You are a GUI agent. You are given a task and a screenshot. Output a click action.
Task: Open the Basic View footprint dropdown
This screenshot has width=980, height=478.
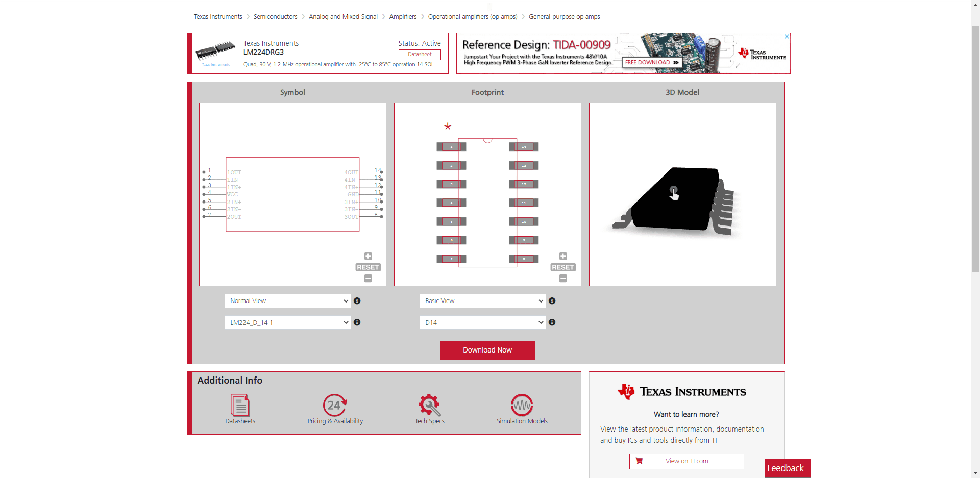pyautogui.click(x=483, y=301)
